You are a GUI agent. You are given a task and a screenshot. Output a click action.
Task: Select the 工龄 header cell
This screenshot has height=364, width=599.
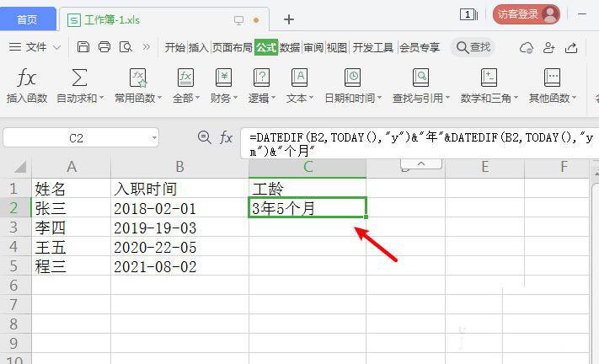pos(308,188)
